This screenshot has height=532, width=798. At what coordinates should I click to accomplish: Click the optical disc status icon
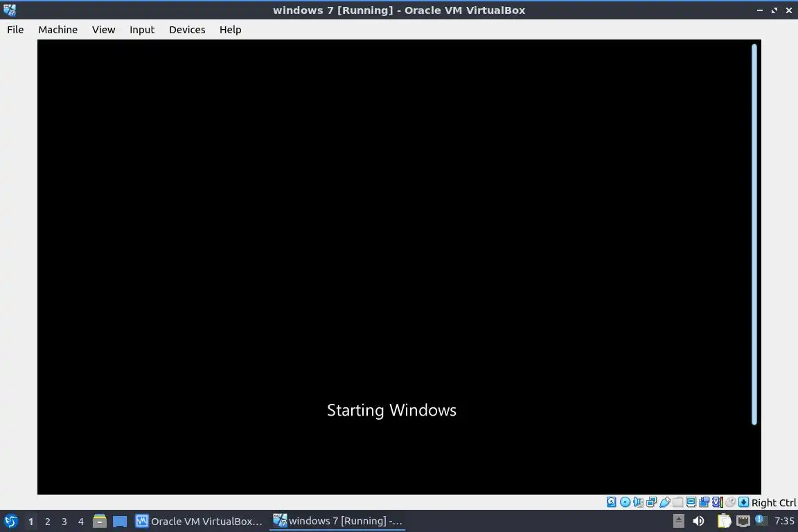(x=625, y=502)
